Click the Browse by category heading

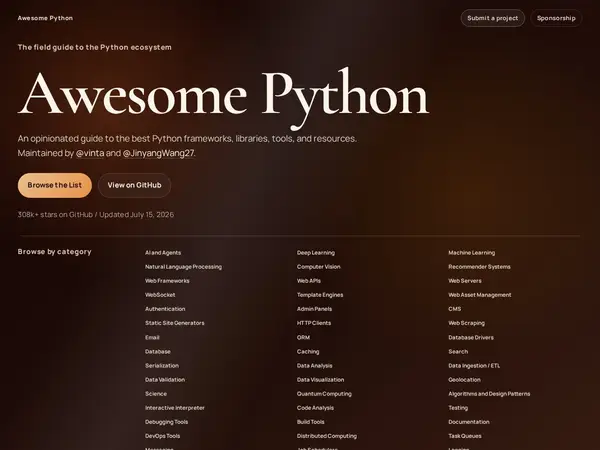(55, 252)
